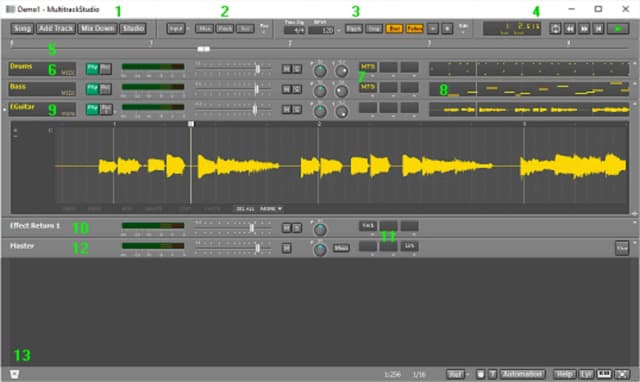This screenshot has width=640, height=382.
Task: Toggle the cycle loop button
Action: 555,29
